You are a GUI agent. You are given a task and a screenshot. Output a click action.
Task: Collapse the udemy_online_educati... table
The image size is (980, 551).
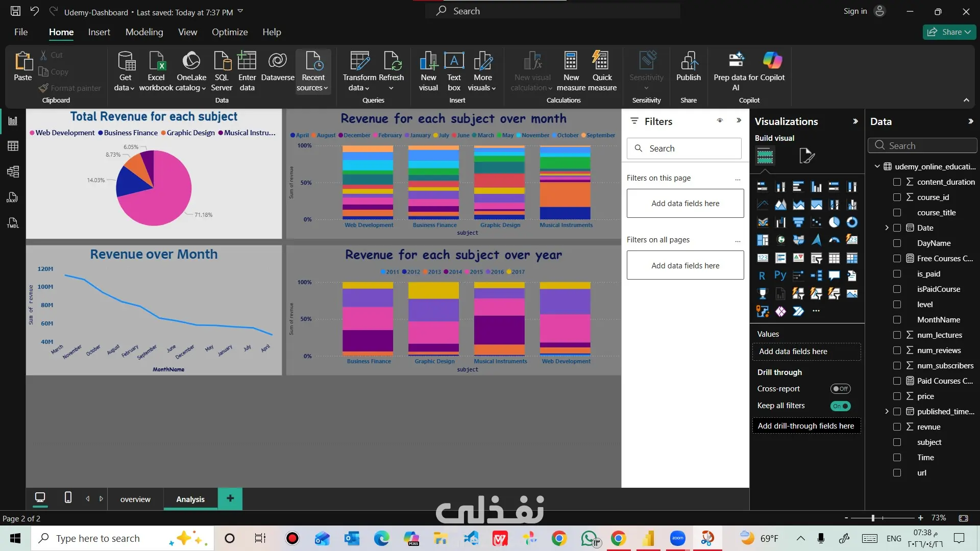(877, 166)
